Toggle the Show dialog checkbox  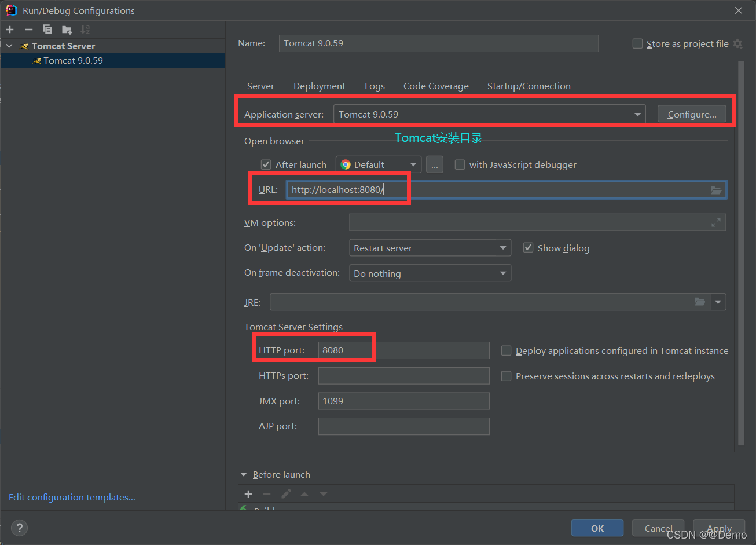[528, 248]
